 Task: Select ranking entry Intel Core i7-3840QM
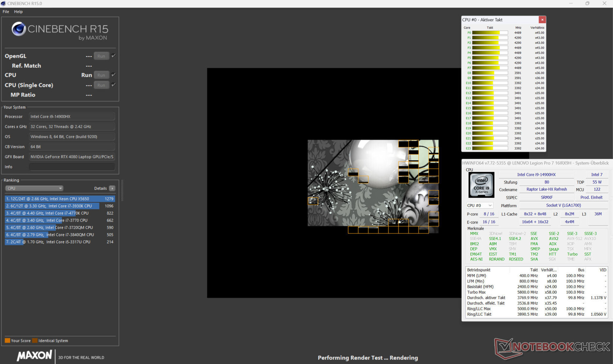coord(60,235)
